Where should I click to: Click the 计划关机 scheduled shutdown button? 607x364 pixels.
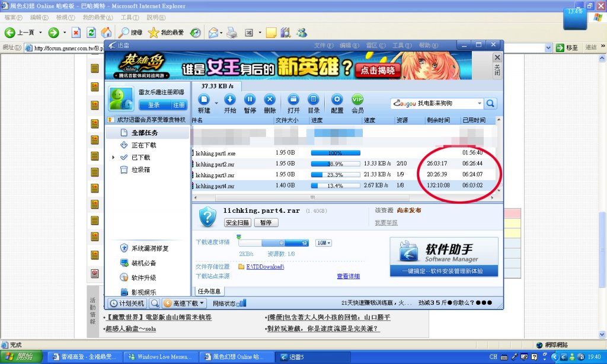pos(127,303)
